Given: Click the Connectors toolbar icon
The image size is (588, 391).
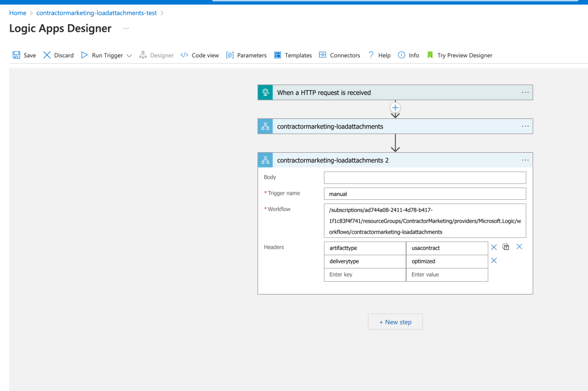Looking at the screenshot, I should [322, 55].
